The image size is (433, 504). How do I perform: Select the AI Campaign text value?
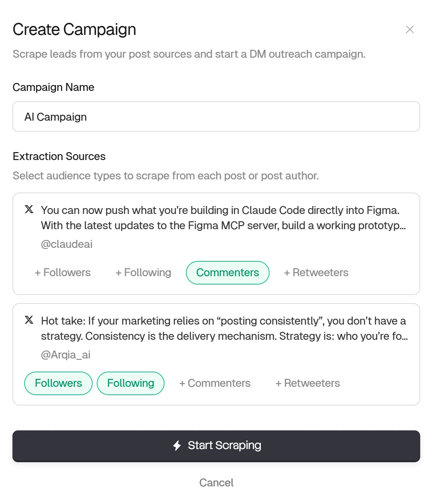[x=55, y=116]
